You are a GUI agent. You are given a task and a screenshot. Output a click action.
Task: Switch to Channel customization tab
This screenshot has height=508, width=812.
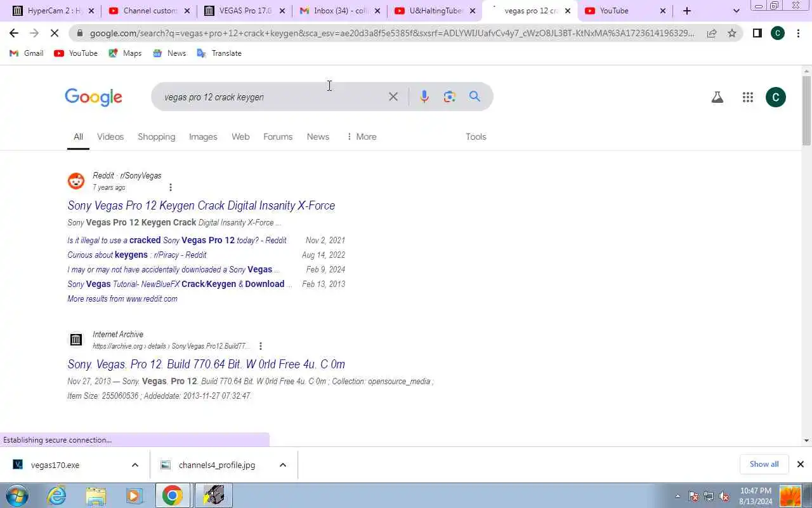point(148,11)
